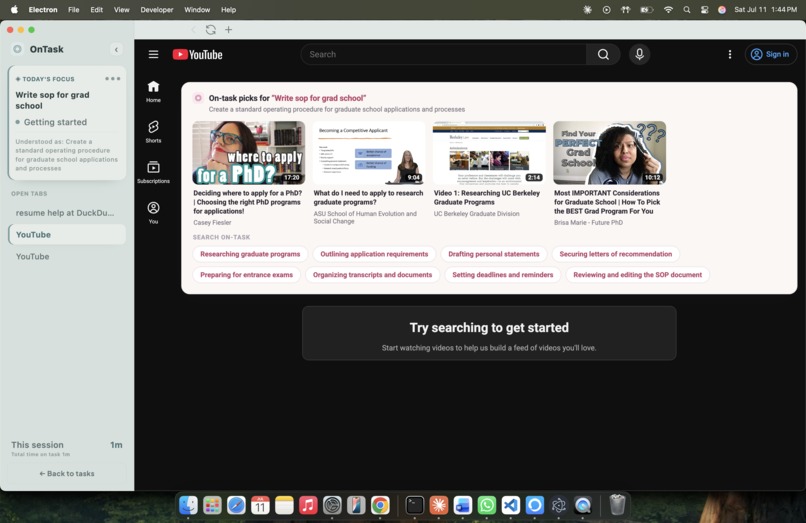Open the Edit menu
Viewport: 806px width, 523px height.
tap(97, 10)
